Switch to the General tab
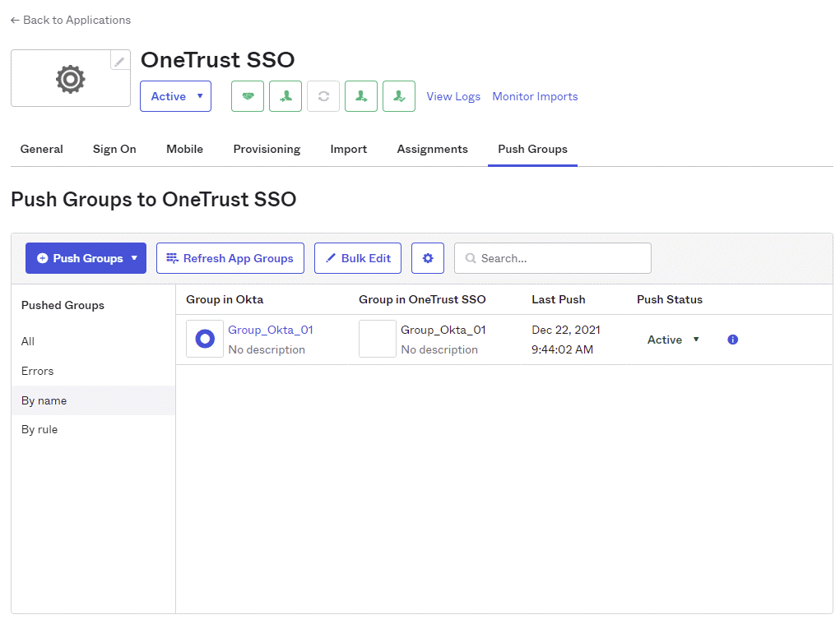The width and height of the screenshot is (840, 624). point(42,150)
